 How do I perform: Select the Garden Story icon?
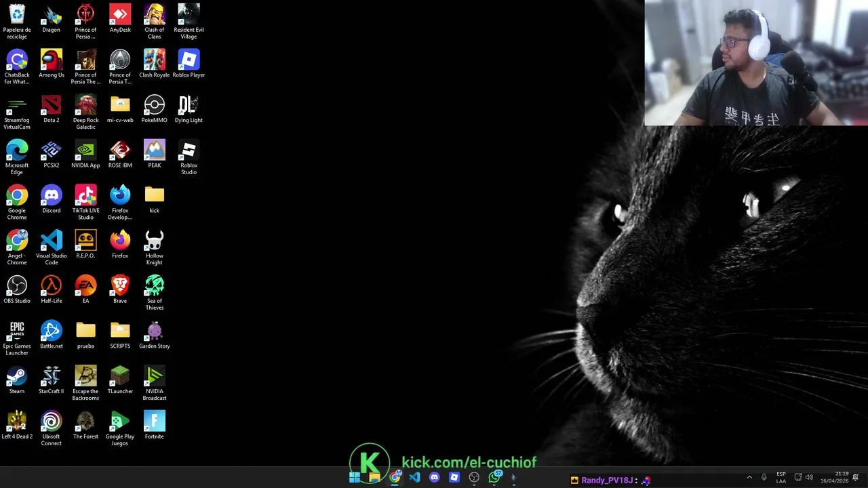click(x=155, y=335)
